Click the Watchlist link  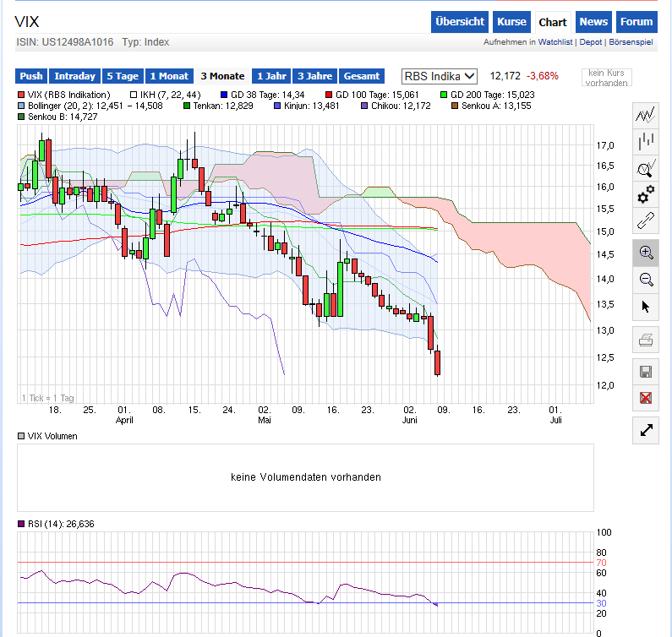pyautogui.click(x=555, y=42)
